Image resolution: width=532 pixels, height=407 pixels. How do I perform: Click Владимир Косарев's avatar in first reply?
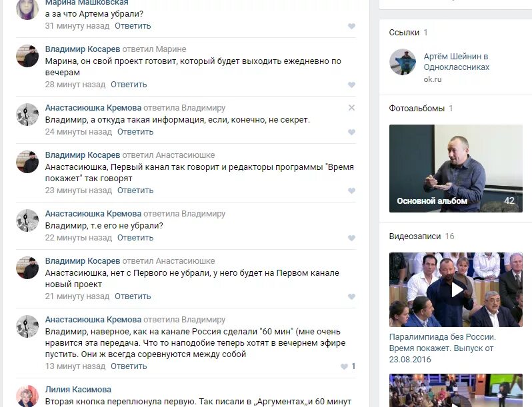[x=27, y=55]
